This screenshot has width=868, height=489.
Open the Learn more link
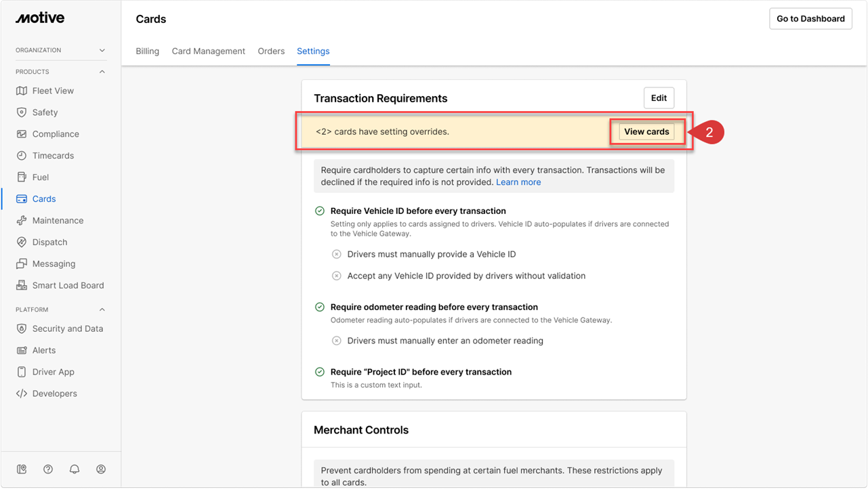(518, 182)
